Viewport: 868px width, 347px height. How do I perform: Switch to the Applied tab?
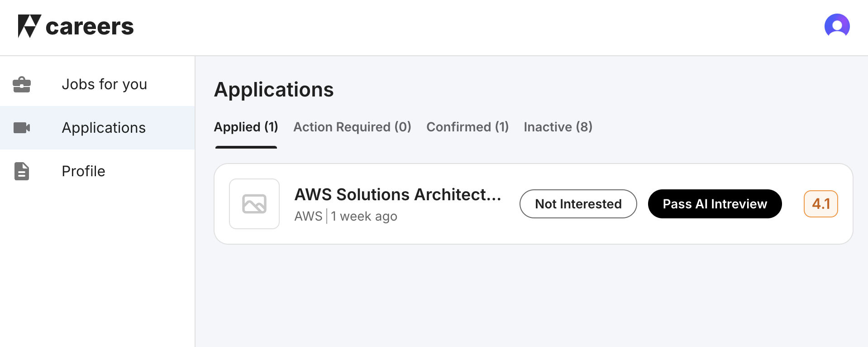(246, 127)
